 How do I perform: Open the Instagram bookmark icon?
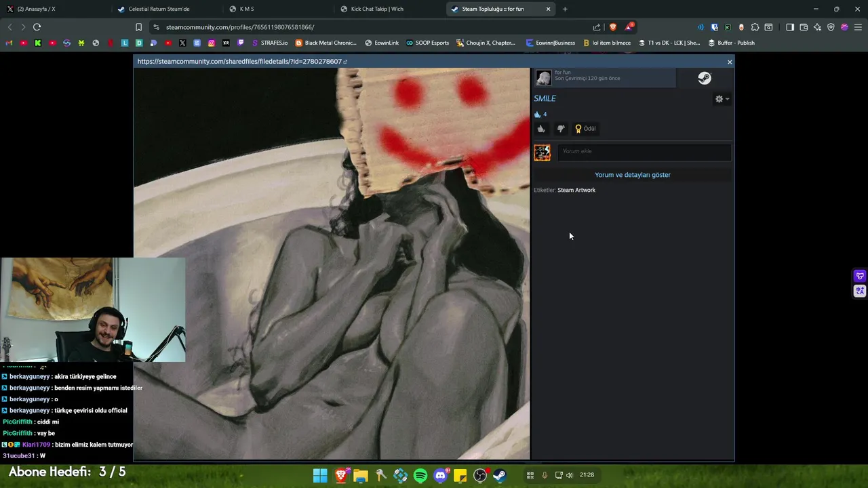coord(212,43)
